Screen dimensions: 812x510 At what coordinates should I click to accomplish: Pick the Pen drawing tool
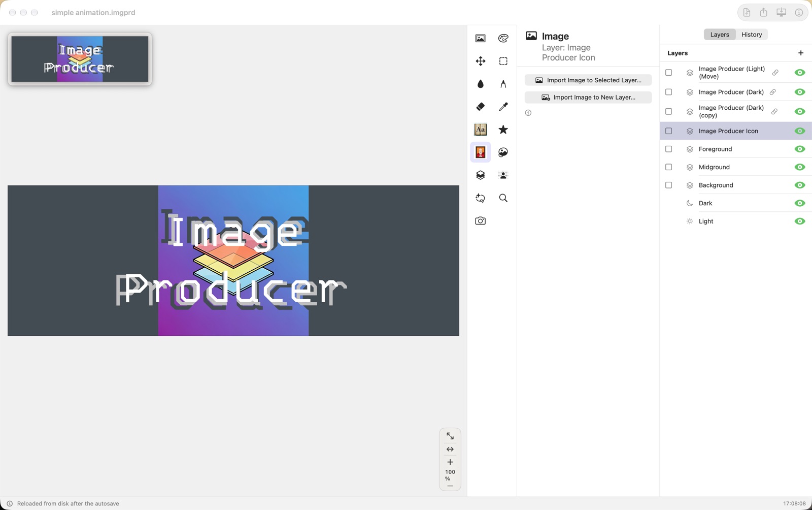(503, 84)
